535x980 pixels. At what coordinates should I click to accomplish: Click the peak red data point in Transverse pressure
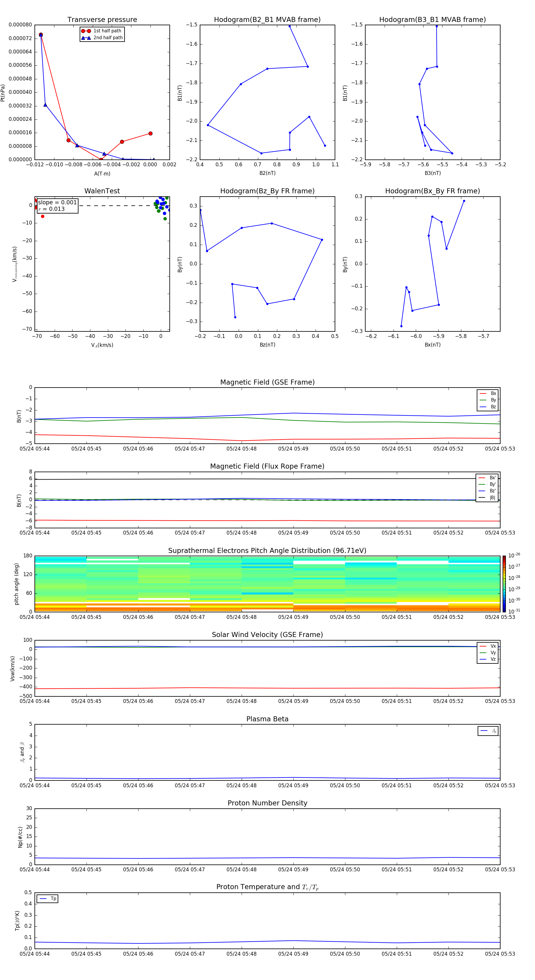(x=41, y=35)
